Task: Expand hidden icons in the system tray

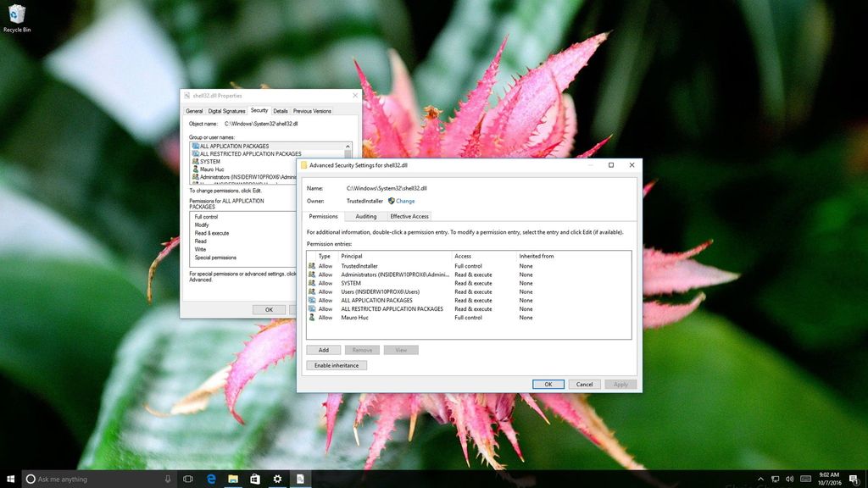Action: click(x=761, y=478)
